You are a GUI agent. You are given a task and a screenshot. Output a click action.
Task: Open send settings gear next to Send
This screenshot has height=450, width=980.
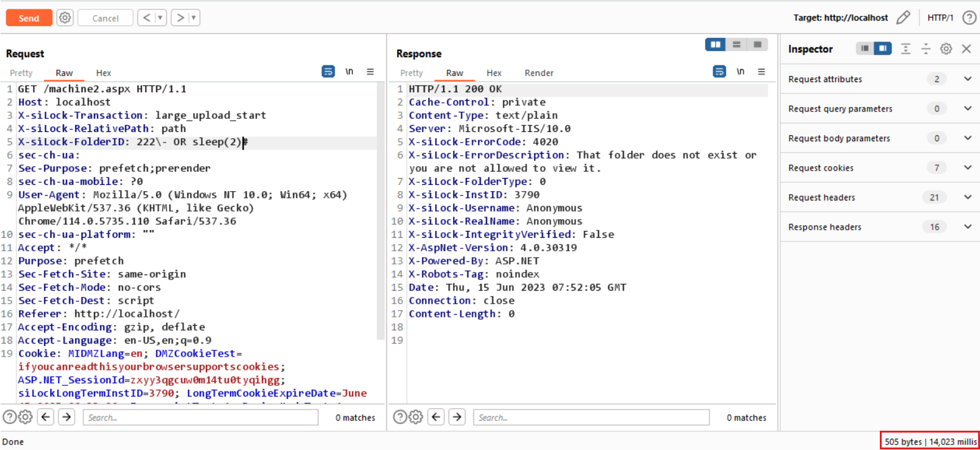pos(65,18)
